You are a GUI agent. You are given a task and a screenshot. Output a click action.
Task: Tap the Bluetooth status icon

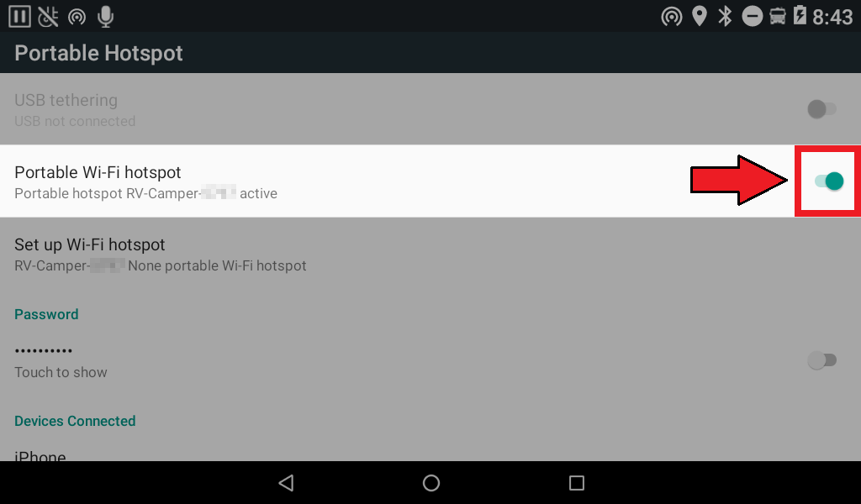726,17
